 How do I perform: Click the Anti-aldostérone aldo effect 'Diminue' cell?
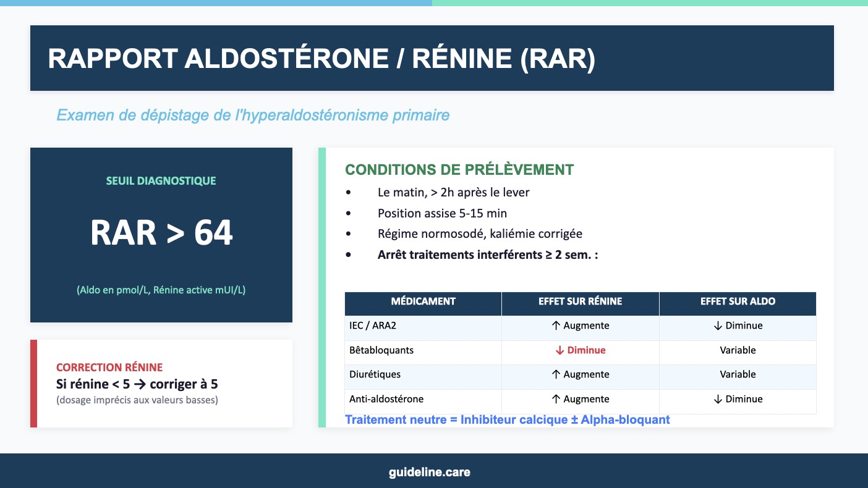point(738,399)
